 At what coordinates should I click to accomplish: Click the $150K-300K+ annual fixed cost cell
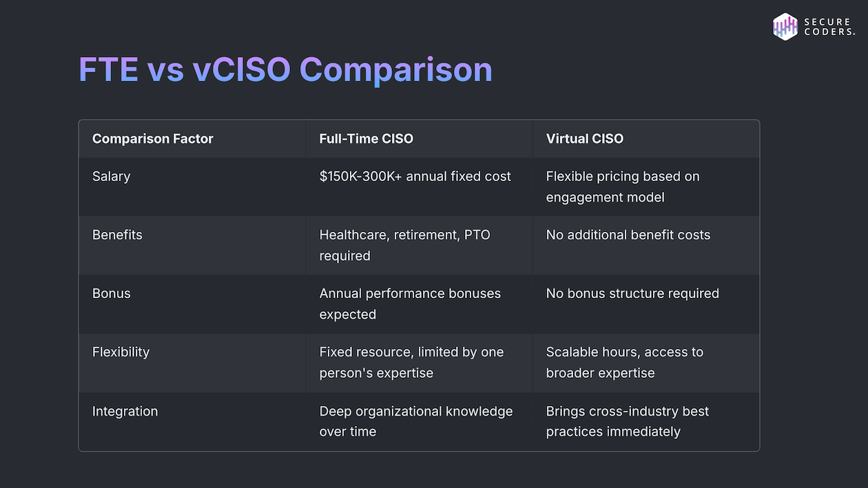[x=415, y=176]
